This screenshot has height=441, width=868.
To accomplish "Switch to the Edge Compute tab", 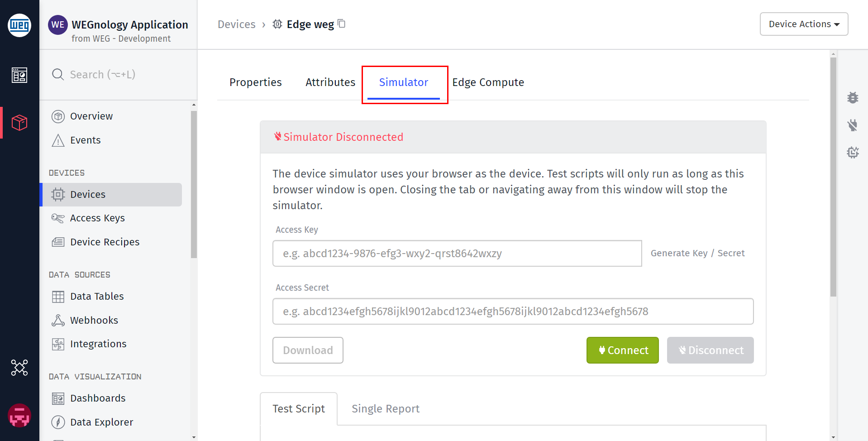I will (x=488, y=82).
